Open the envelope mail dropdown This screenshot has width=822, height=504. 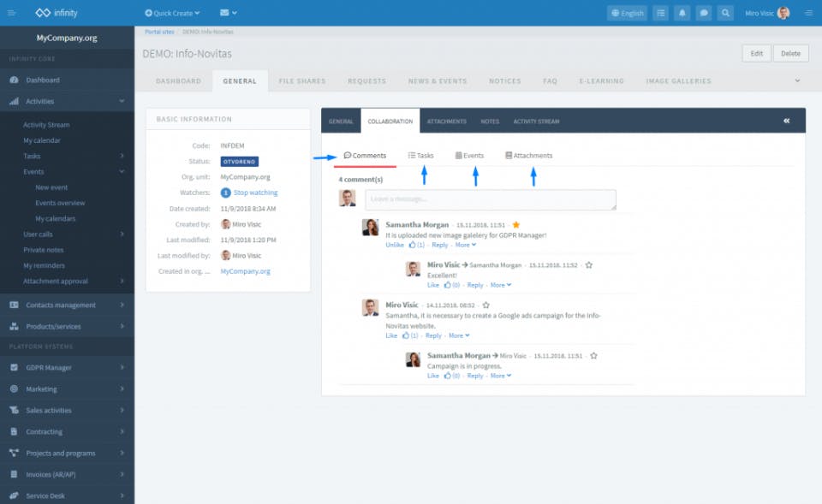click(228, 13)
